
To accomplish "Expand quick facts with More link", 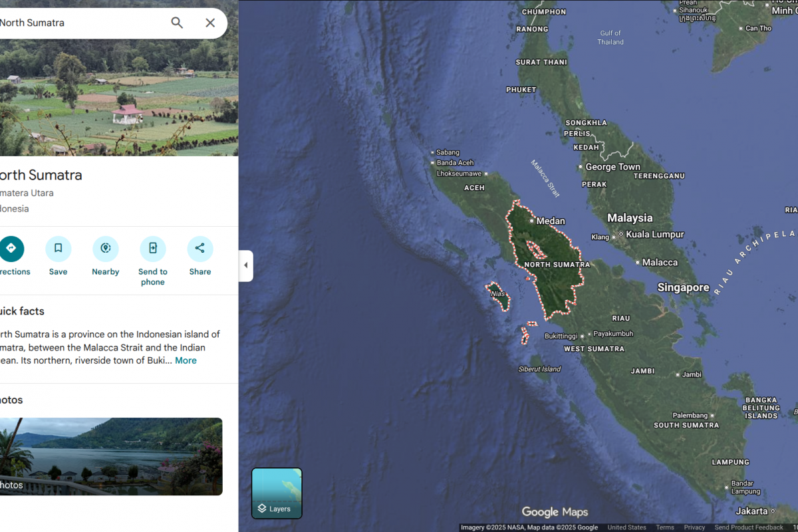I will click(x=186, y=360).
